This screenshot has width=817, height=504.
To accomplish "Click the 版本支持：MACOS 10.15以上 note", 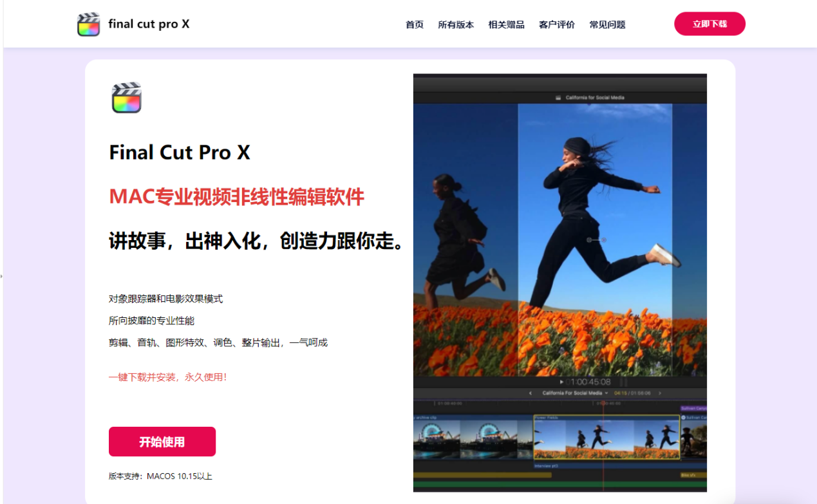I will coord(160,476).
